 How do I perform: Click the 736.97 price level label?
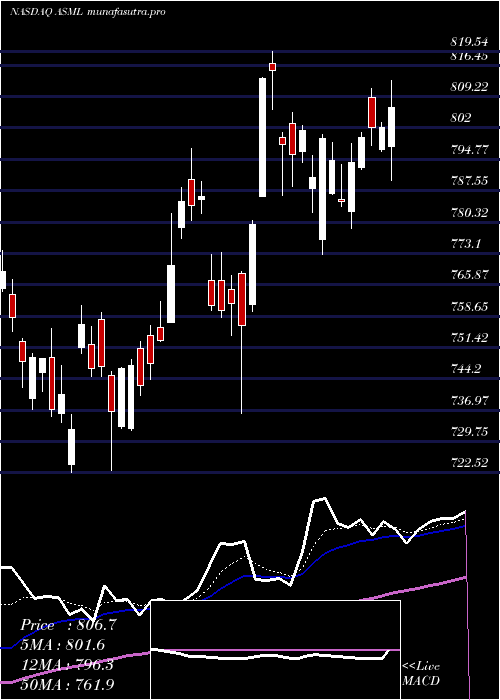[469, 400]
